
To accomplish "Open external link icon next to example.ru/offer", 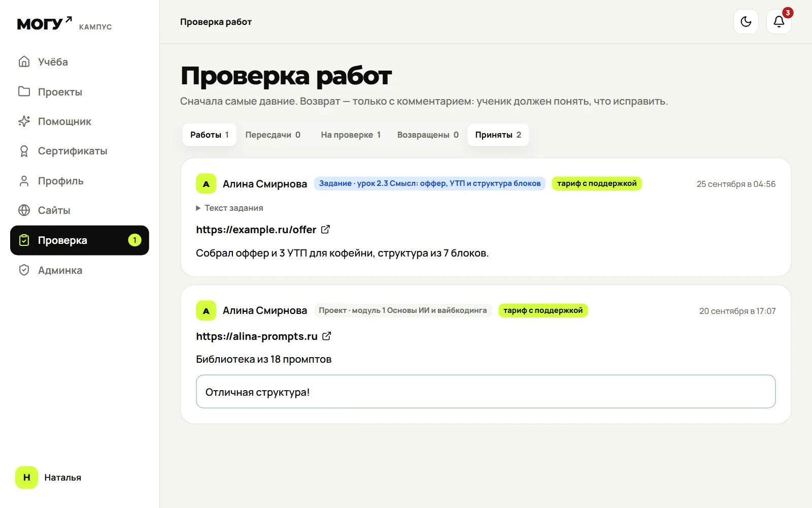I will pyautogui.click(x=325, y=229).
